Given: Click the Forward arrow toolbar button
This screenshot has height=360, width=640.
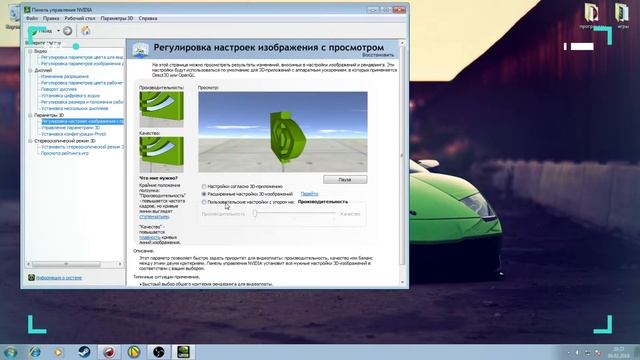Looking at the screenshot, I should pos(68,31).
